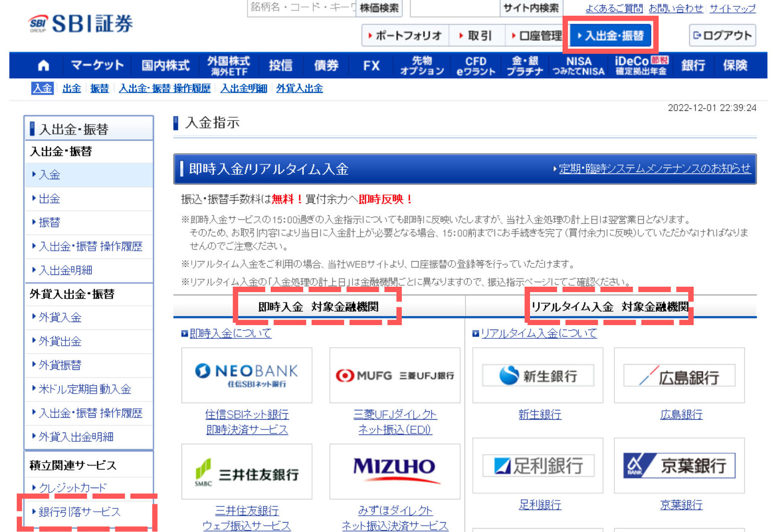Select the 三井住友銀行 SMBC logo
The image size is (776, 532).
[247, 471]
